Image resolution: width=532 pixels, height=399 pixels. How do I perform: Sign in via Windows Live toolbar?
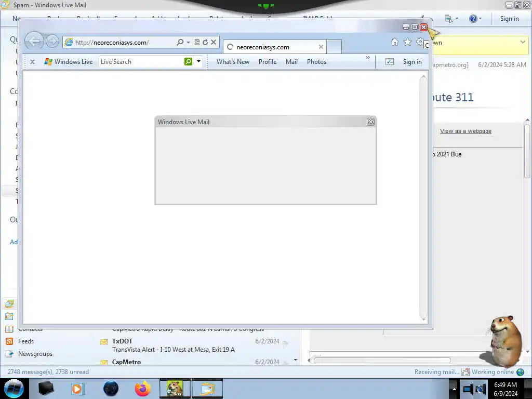point(412,62)
